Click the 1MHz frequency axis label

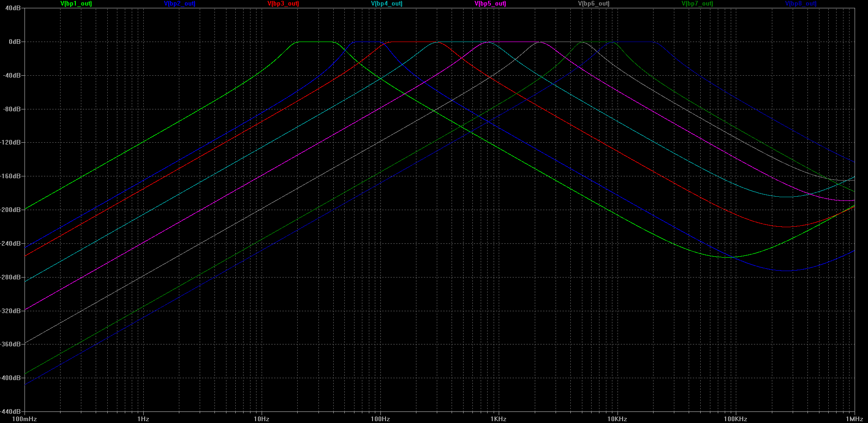pos(855,419)
